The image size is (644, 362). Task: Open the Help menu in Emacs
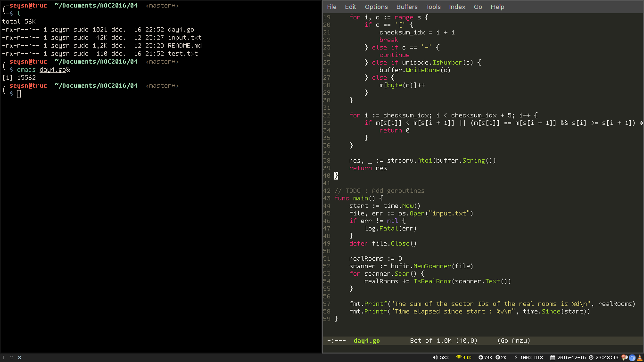tap(497, 7)
